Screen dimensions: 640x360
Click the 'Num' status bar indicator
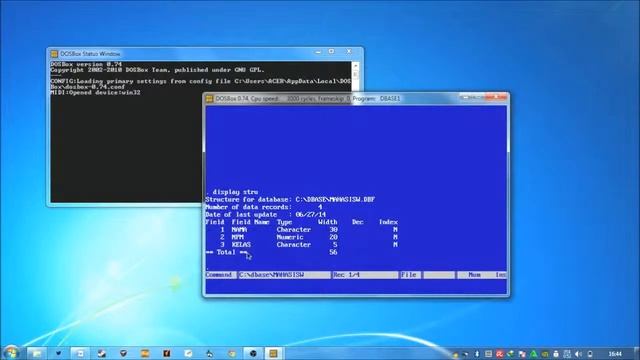[x=474, y=275]
